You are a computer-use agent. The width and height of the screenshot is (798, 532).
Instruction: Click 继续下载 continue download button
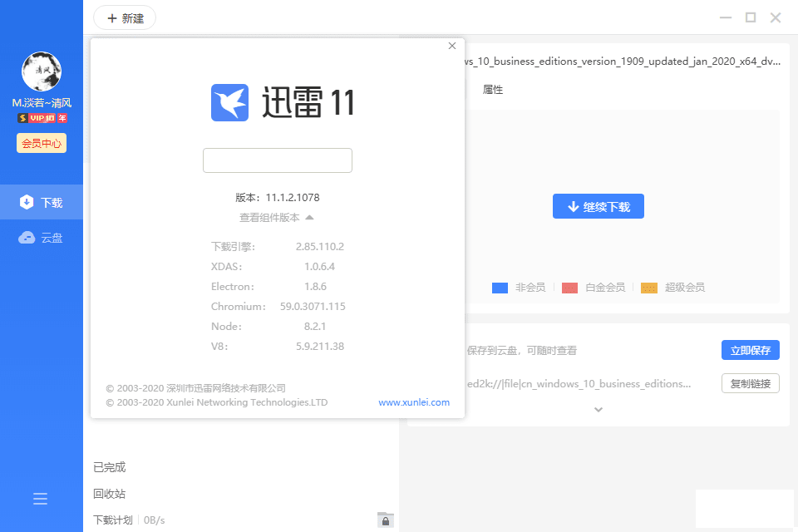point(598,206)
